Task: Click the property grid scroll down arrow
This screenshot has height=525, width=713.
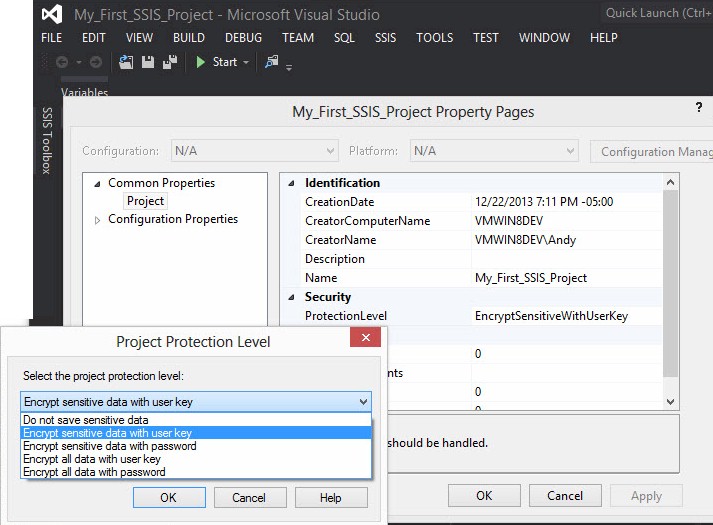Action: [670, 401]
